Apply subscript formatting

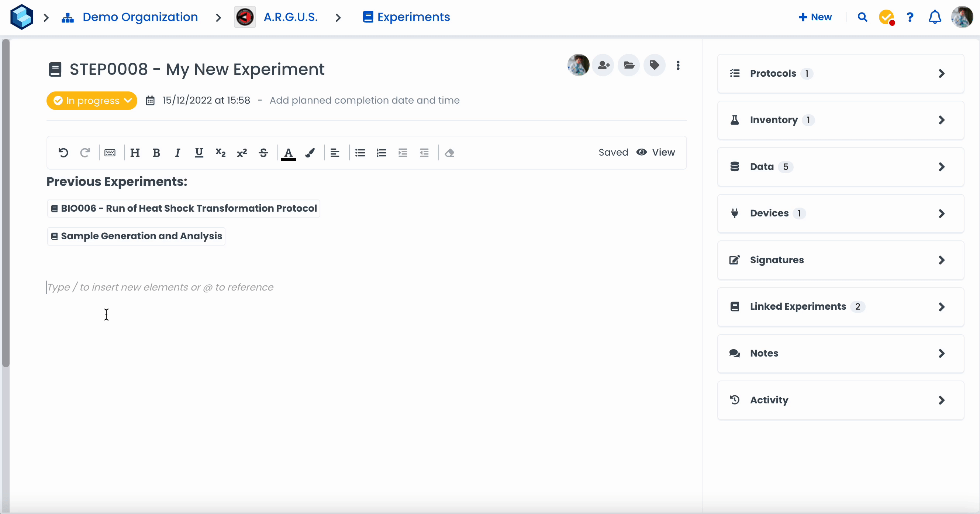(x=220, y=153)
